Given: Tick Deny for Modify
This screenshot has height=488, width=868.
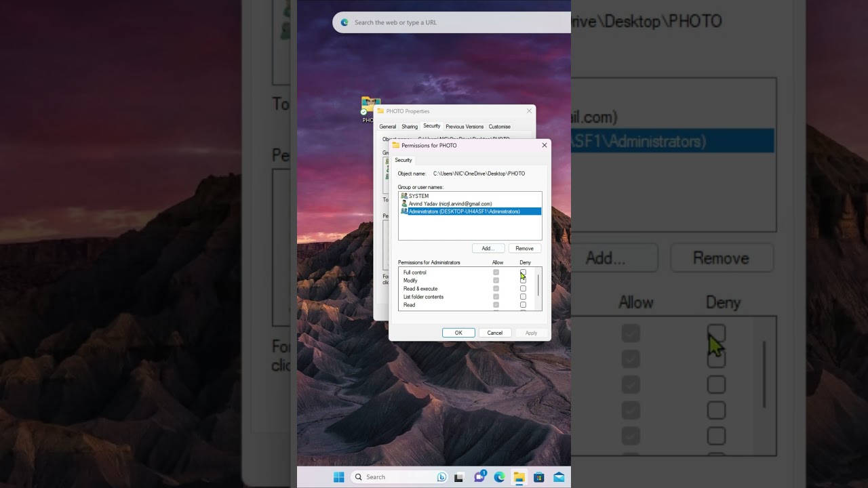Looking at the screenshot, I should [523, 281].
